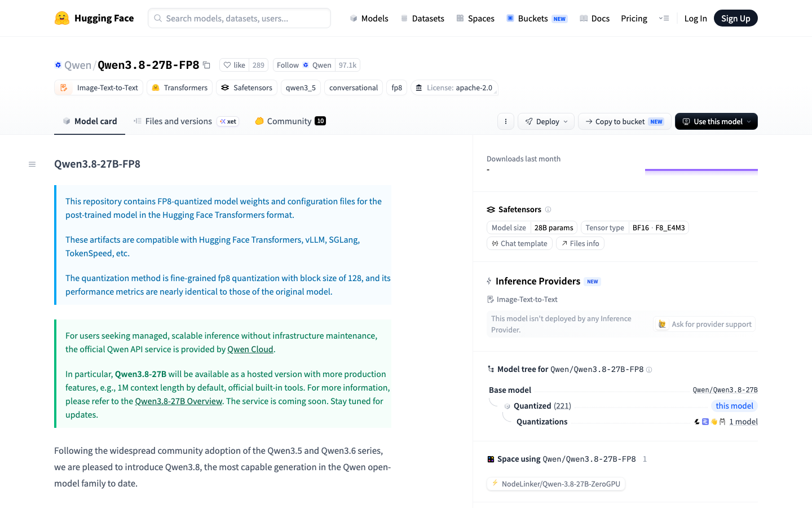
Task: Click the this model badge
Action: click(734, 406)
